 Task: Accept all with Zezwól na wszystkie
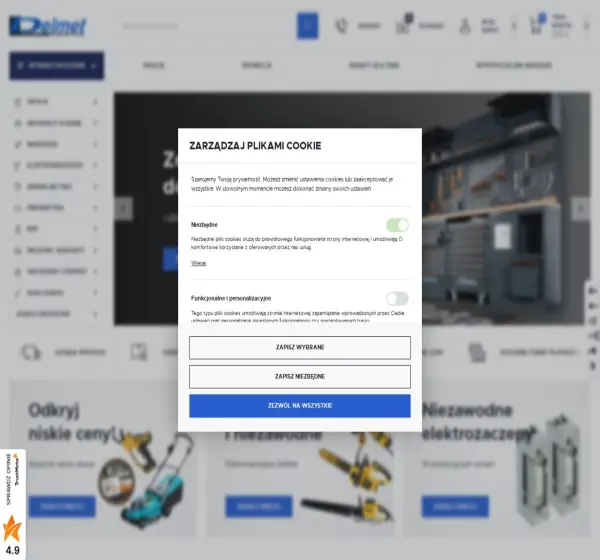[x=300, y=406]
